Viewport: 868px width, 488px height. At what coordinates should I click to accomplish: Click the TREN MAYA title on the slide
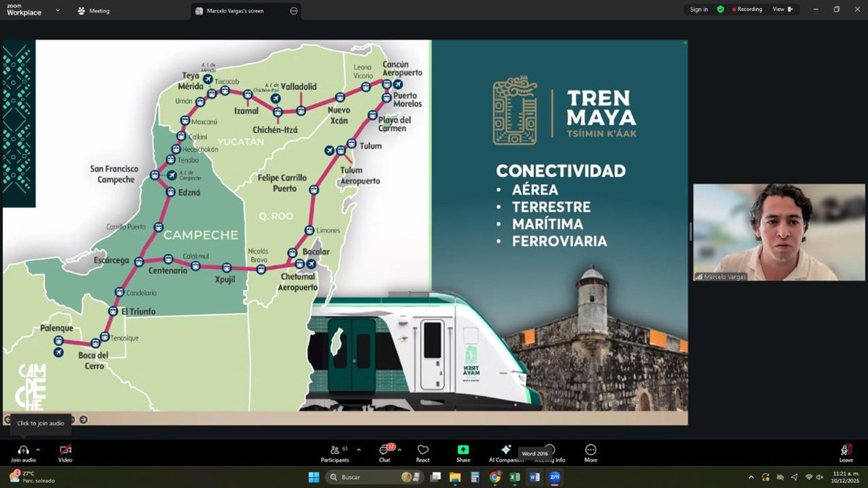click(x=601, y=108)
